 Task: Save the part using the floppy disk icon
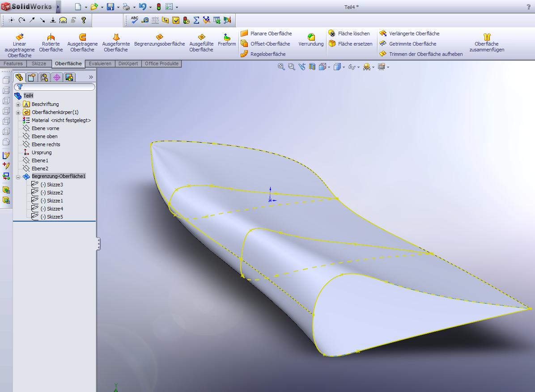(x=110, y=7)
